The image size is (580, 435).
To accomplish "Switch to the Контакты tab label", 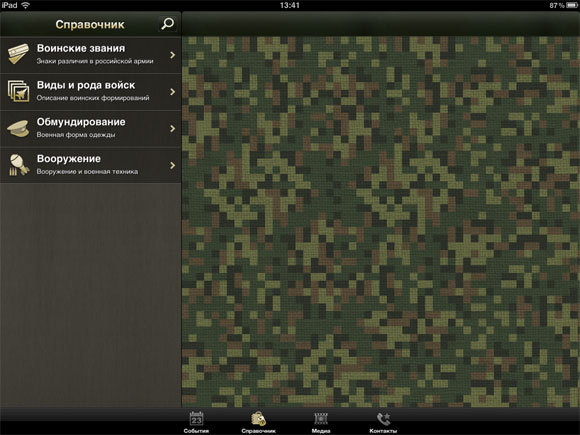I will (383, 431).
